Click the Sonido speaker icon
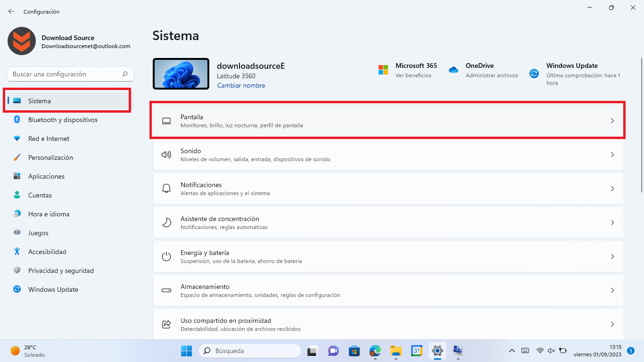This screenshot has width=644, height=362. point(166,155)
